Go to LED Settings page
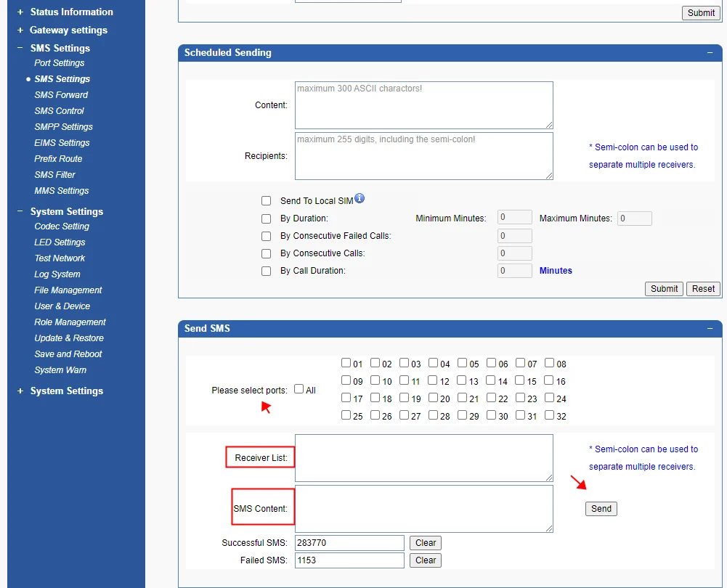 [60, 242]
